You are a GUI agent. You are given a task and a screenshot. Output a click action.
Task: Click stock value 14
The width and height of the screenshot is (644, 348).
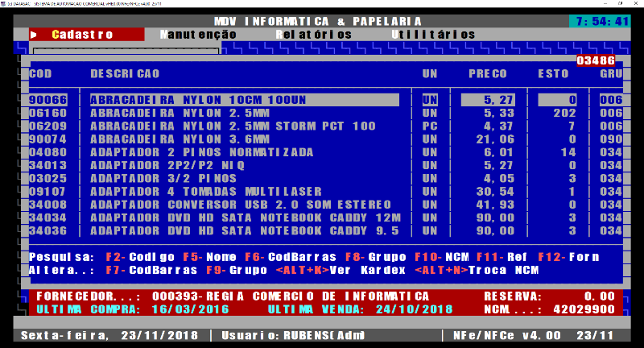(x=568, y=152)
